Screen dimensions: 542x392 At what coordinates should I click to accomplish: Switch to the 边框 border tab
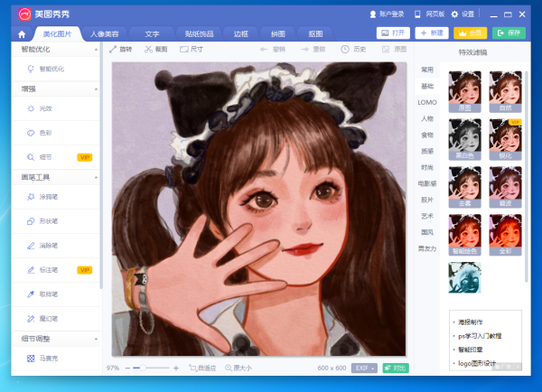pyautogui.click(x=241, y=34)
